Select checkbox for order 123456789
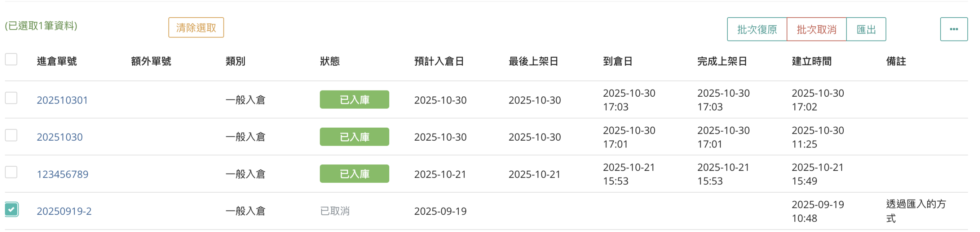The width and height of the screenshot is (980, 232). [11, 172]
